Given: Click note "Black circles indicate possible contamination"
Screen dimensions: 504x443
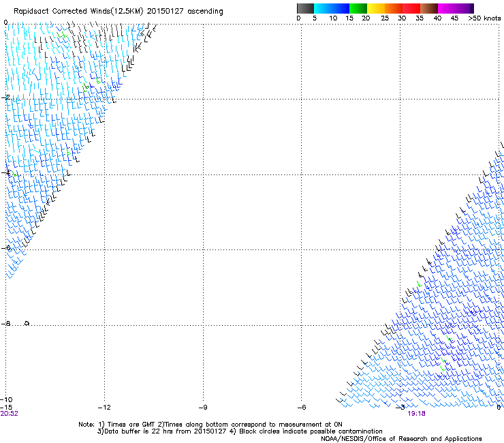Looking at the screenshot, I should tap(311, 431).
